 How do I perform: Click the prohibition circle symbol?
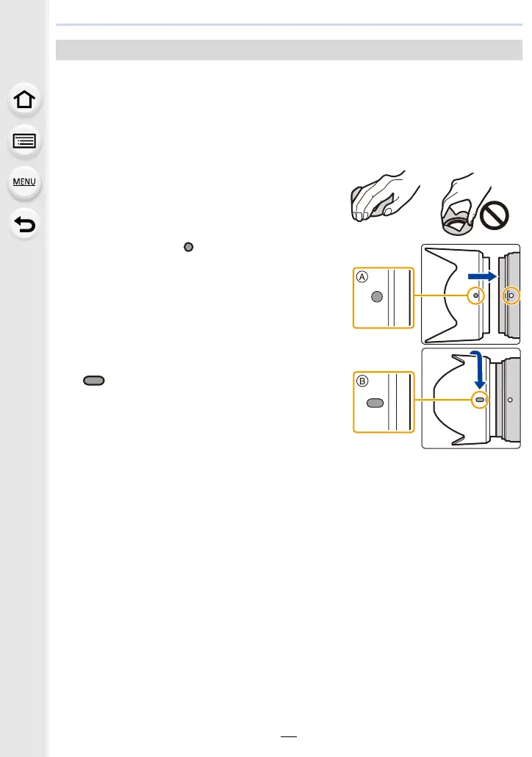pos(494,215)
